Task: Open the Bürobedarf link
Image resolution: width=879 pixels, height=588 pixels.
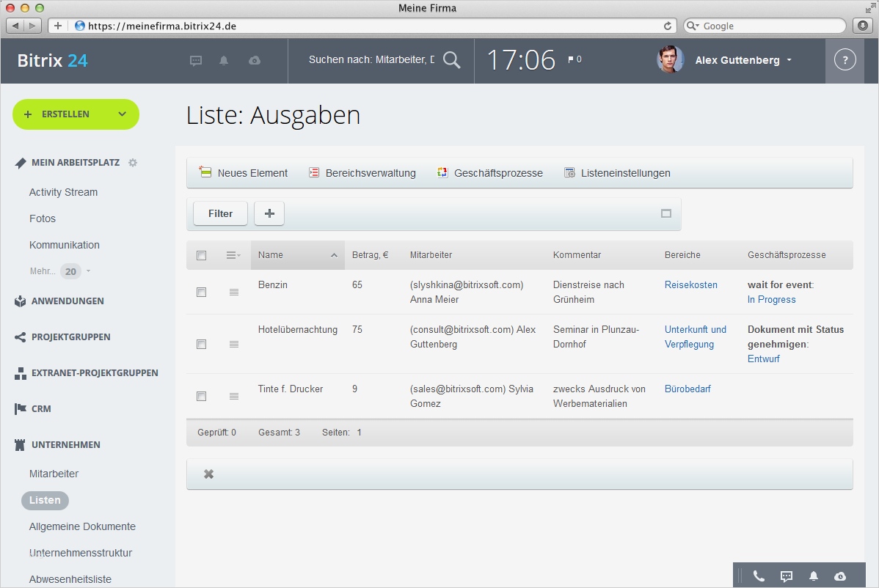Action: (x=687, y=389)
